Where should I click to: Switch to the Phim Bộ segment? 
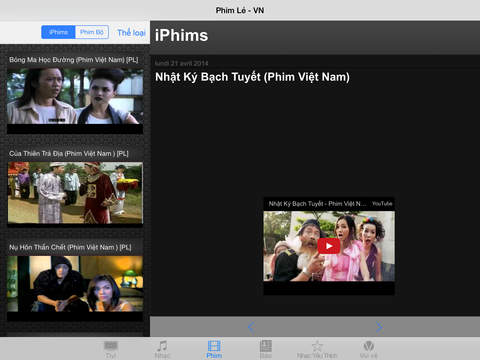tap(92, 32)
